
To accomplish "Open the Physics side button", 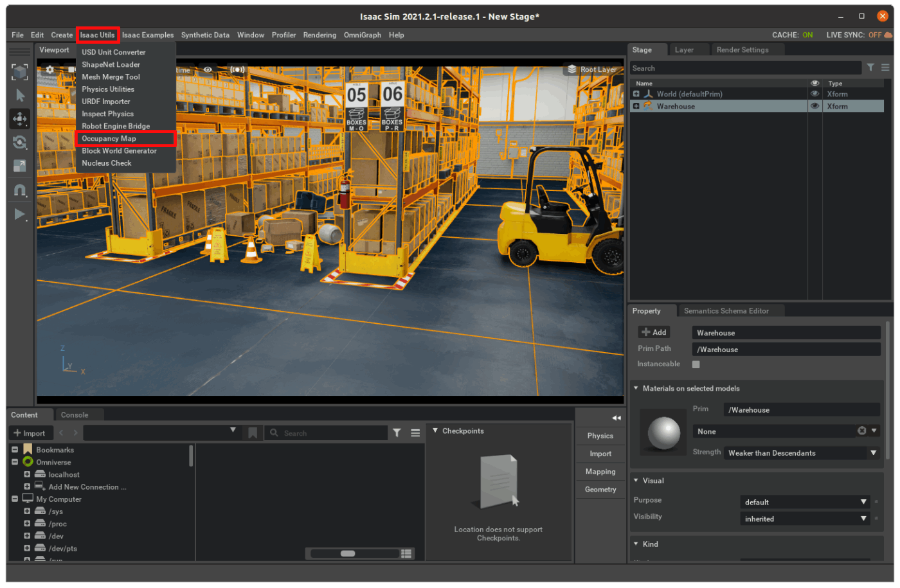I will pyautogui.click(x=600, y=436).
